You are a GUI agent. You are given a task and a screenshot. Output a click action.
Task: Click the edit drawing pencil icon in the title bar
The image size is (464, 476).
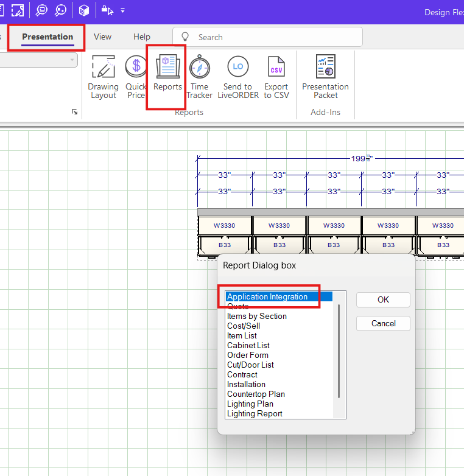(x=17, y=10)
